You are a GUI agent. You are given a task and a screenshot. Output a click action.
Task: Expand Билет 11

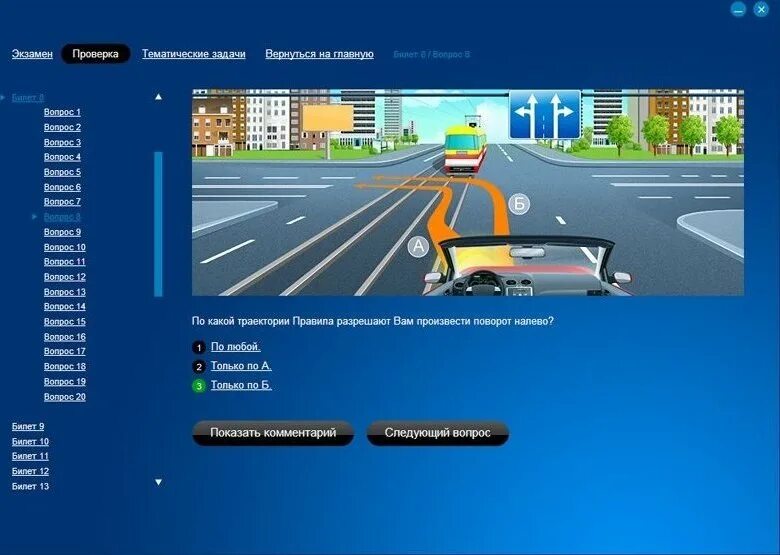(x=30, y=456)
